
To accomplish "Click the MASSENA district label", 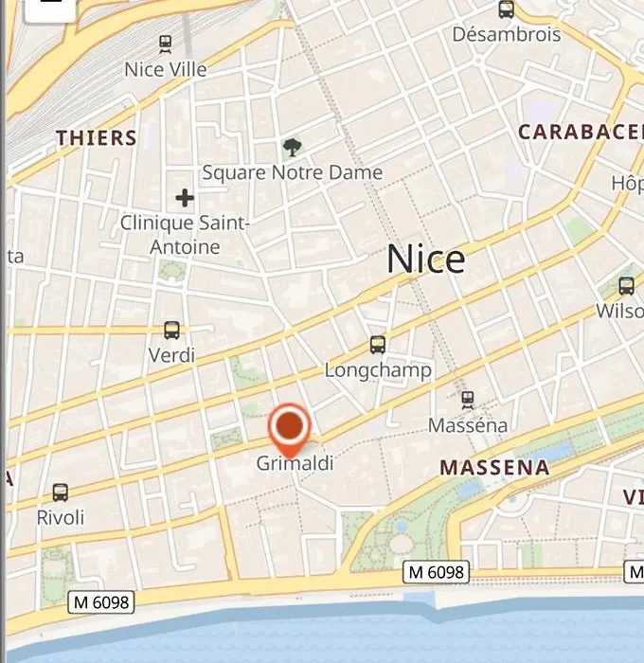I will [x=494, y=468].
